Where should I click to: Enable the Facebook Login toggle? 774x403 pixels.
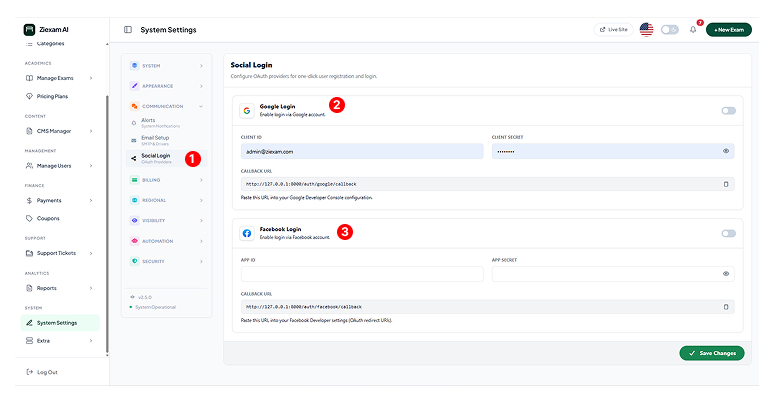(728, 233)
